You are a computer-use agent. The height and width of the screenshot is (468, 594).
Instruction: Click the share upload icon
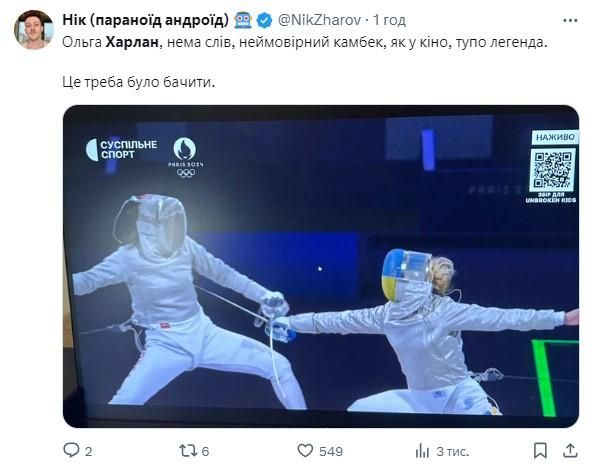pyautogui.click(x=570, y=451)
